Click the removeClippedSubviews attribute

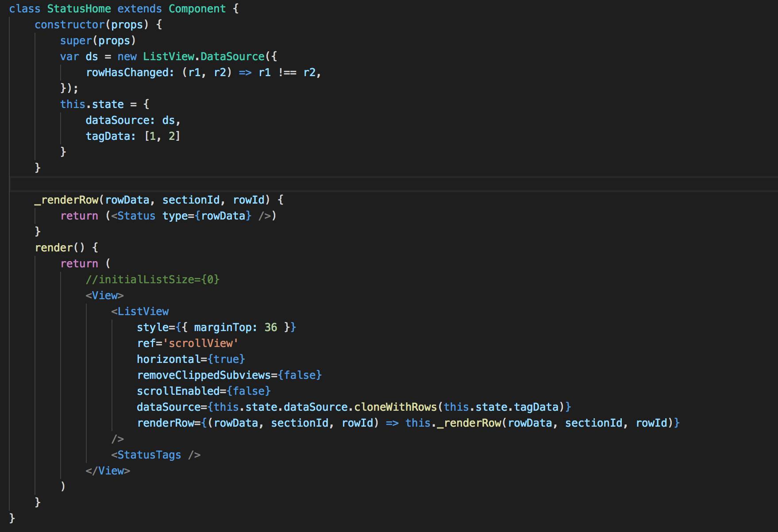click(x=204, y=375)
